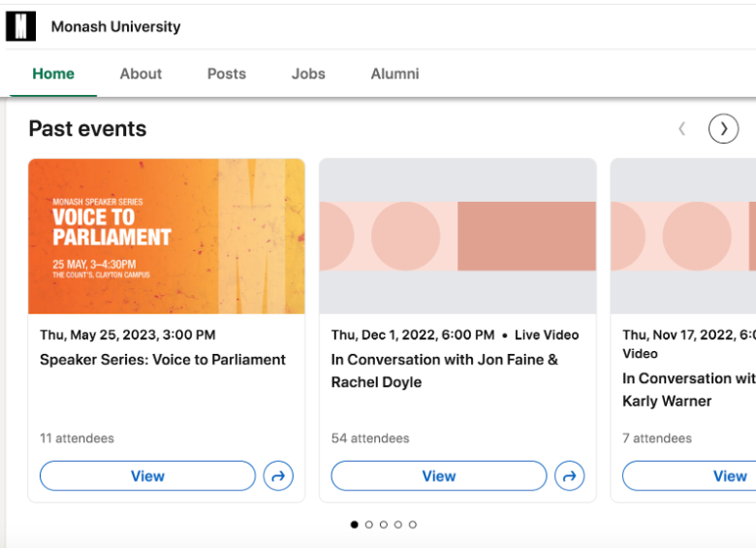The width and height of the screenshot is (756, 548).
Task: Select the Alumni tab
Action: pyautogui.click(x=394, y=74)
